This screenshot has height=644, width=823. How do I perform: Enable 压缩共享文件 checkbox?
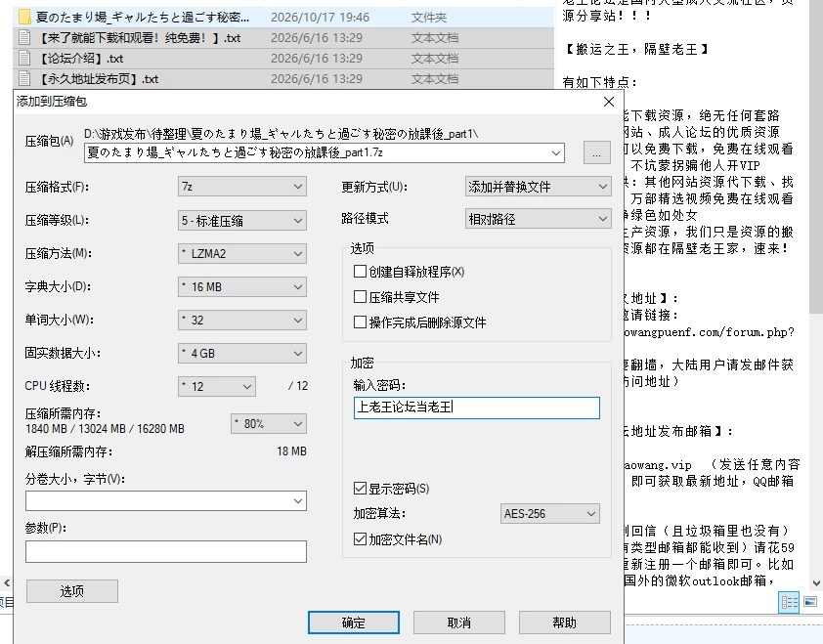(x=360, y=296)
